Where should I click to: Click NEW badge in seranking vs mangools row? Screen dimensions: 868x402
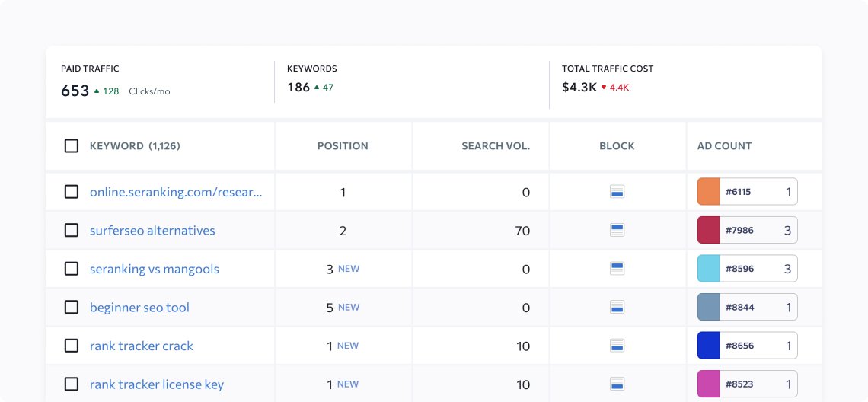(x=349, y=269)
